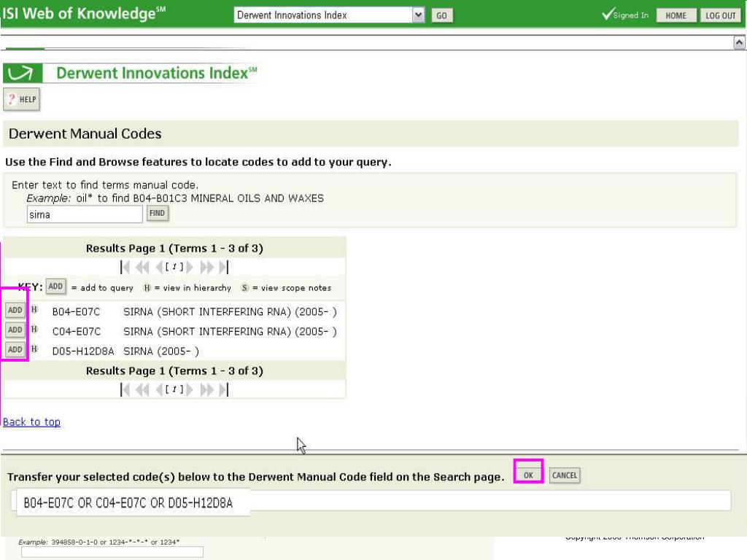Jump back pages using bottom double-left arrow
The image size is (747, 560).
pyautogui.click(x=142, y=390)
